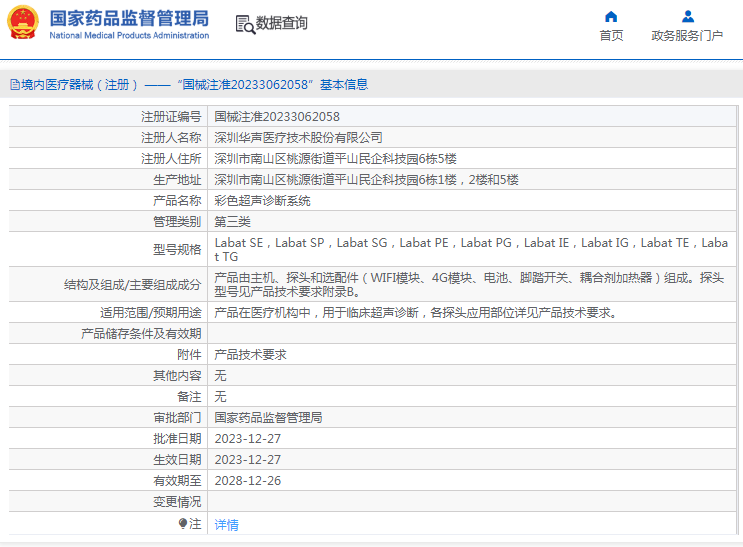
Task: Click the national emblem logo
Action: [23, 23]
